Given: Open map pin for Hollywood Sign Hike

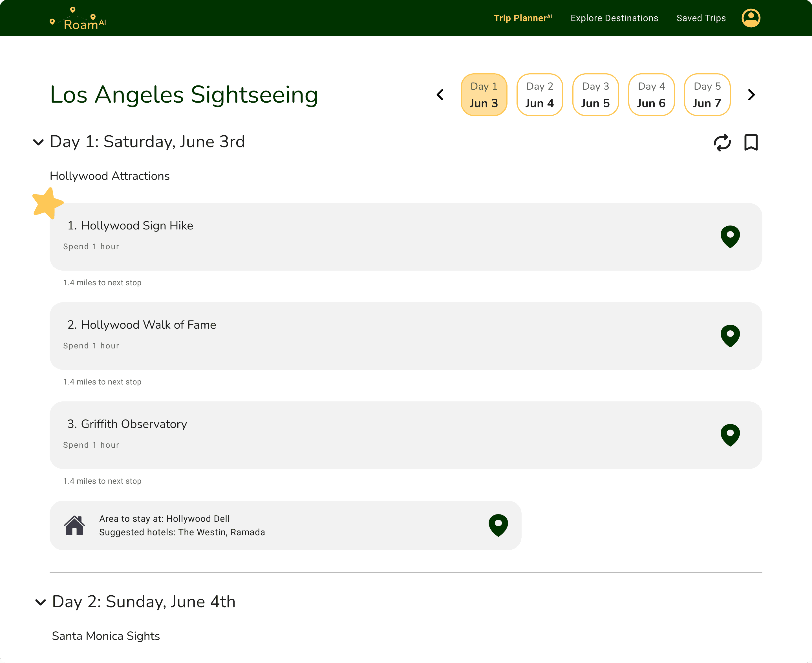Looking at the screenshot, I should coord(730,237).
